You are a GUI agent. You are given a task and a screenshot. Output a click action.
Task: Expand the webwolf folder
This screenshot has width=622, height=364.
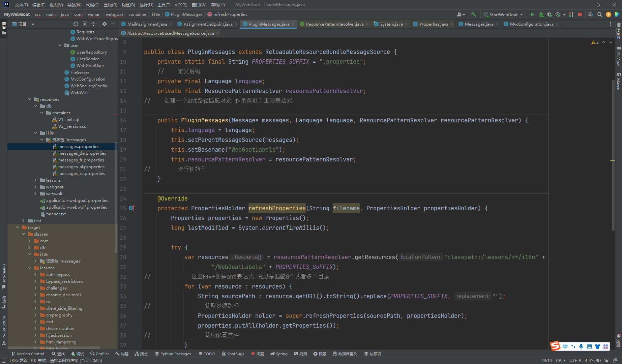tap(36, 194)
